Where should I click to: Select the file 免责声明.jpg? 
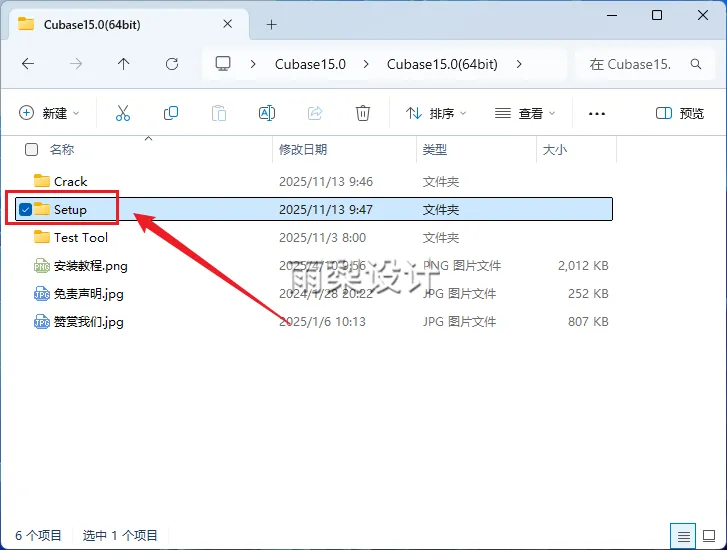tap(89, 294)
